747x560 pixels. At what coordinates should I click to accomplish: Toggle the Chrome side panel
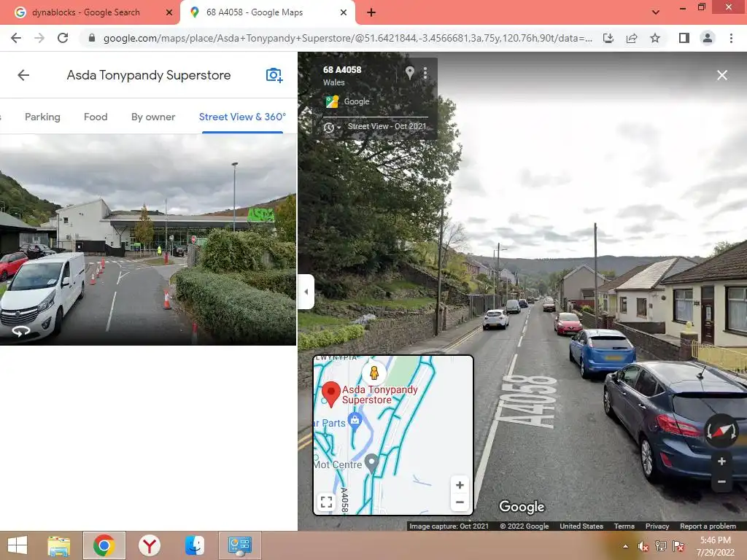(684, 38)
